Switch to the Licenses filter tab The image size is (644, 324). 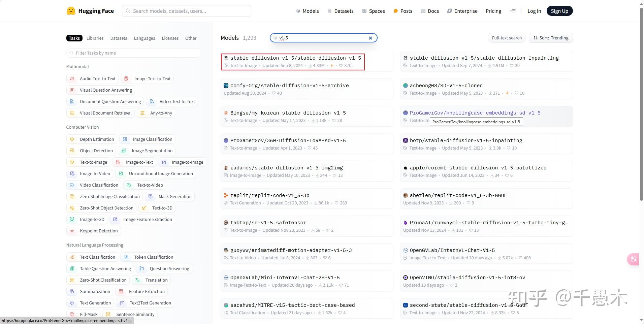tap(170, 38)
